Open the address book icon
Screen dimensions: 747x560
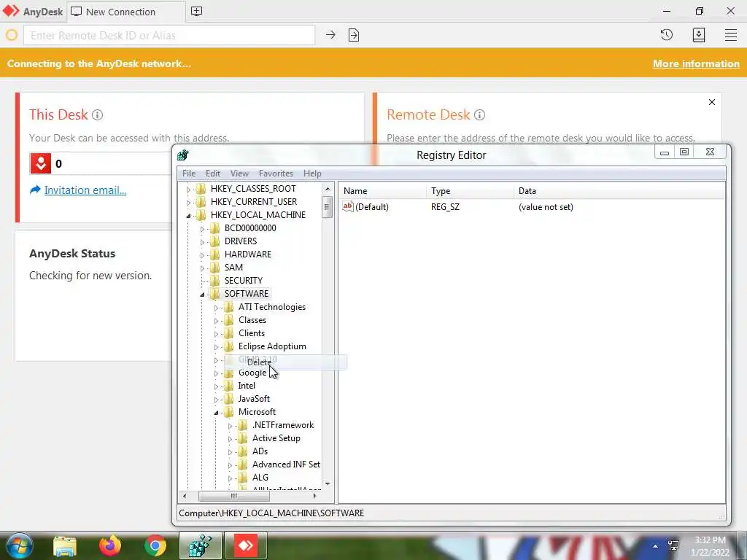click(x=699, y=35)
